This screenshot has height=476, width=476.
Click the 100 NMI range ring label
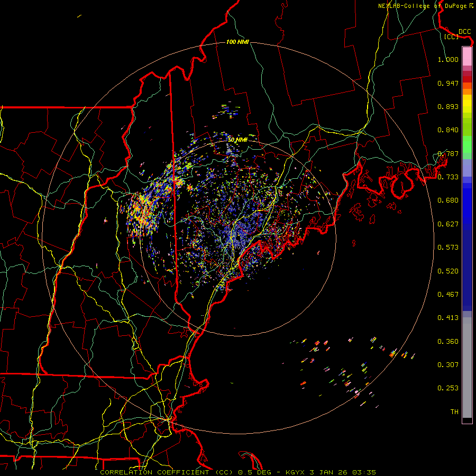(237, 42)
